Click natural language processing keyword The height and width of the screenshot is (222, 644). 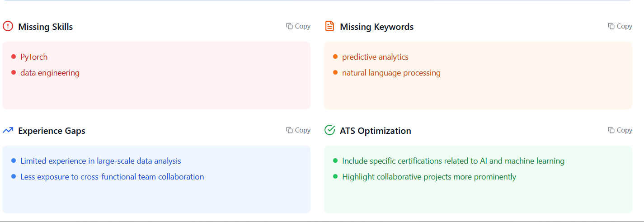[x=391, y=73]
